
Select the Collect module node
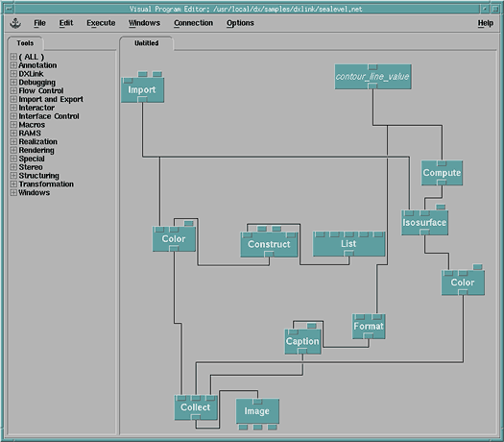196,407
